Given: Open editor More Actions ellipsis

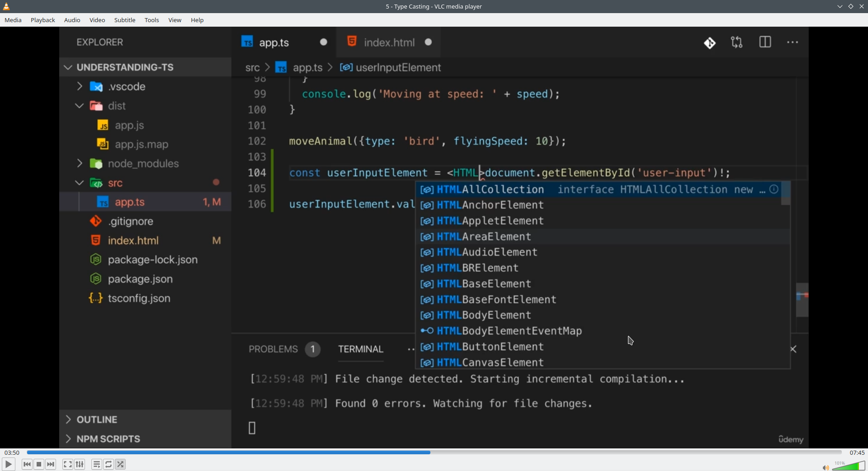Looking at the screenshot, I should click(x=793, y=42).
